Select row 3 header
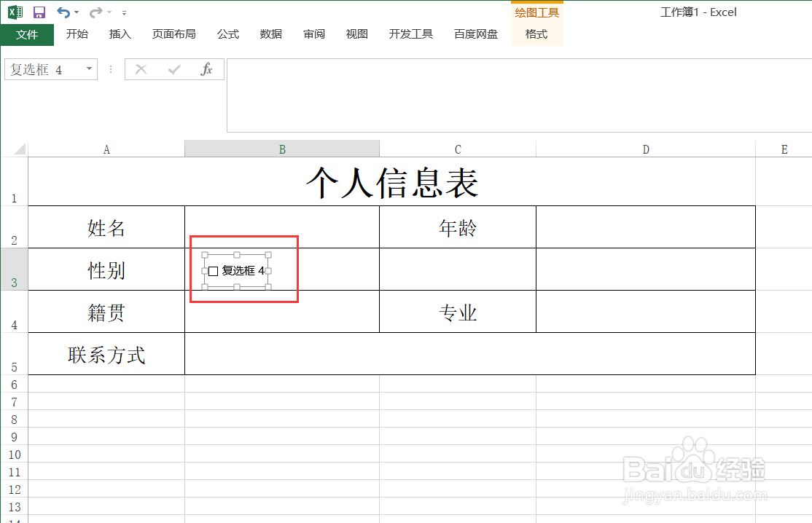This screenshot has width=812, height=523. click(14, 269)
